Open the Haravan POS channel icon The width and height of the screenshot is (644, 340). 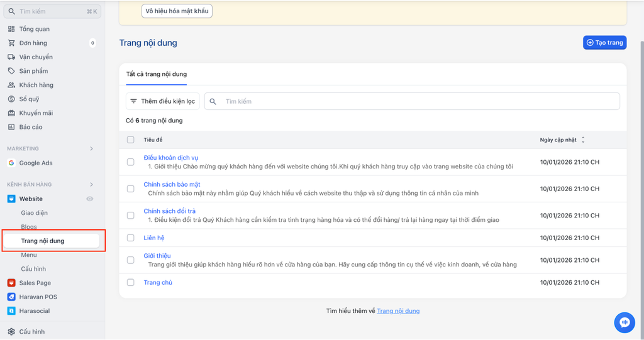[11, 297]
